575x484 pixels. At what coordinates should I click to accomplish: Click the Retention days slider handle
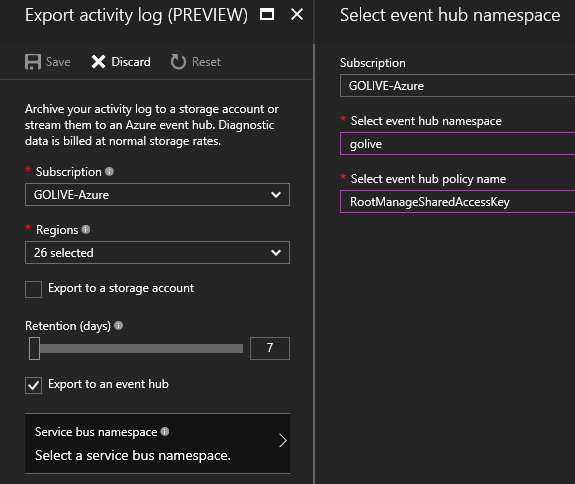tap(34, 348)
